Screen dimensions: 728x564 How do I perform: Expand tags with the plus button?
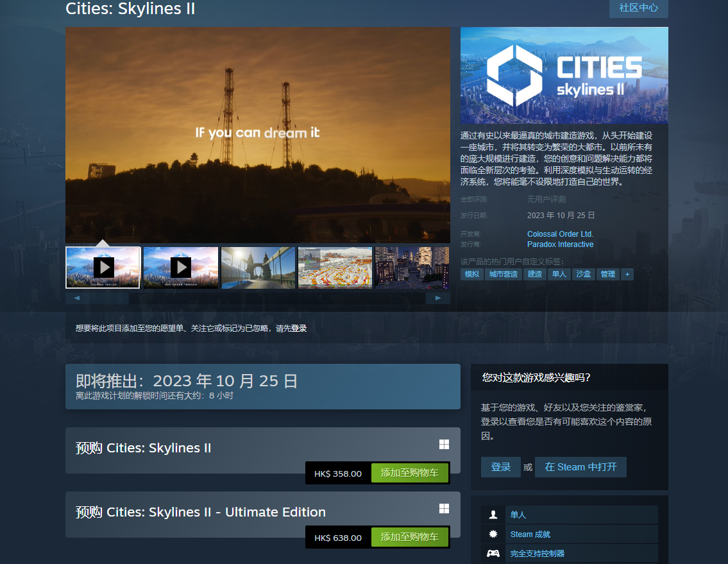[627, 274]
